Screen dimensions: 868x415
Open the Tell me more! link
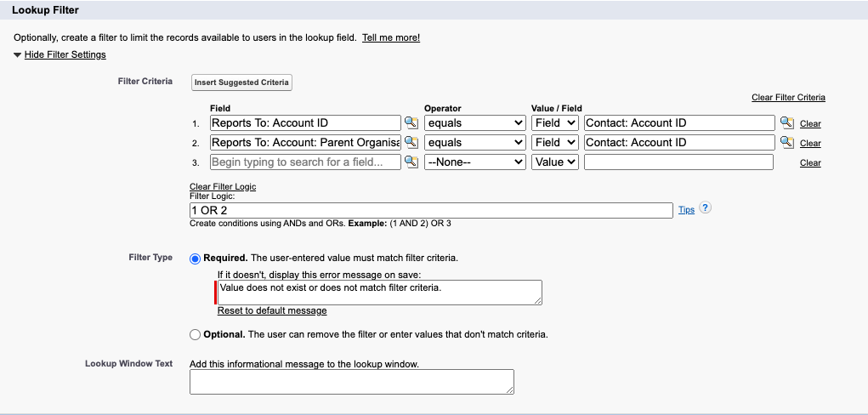tap(391, 38)
